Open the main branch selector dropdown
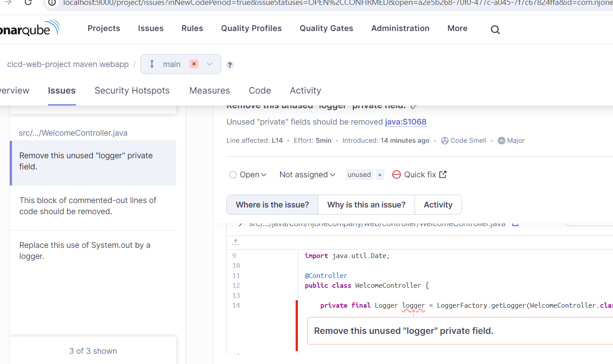This screenshot has width=613, height=364. click(x=181, y=64)
